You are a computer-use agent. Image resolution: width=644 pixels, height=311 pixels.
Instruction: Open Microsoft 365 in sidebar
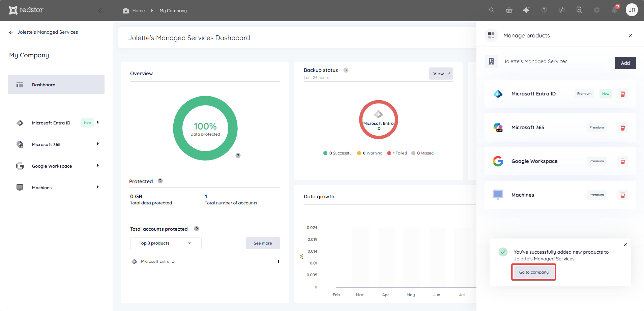click(46, 144)
